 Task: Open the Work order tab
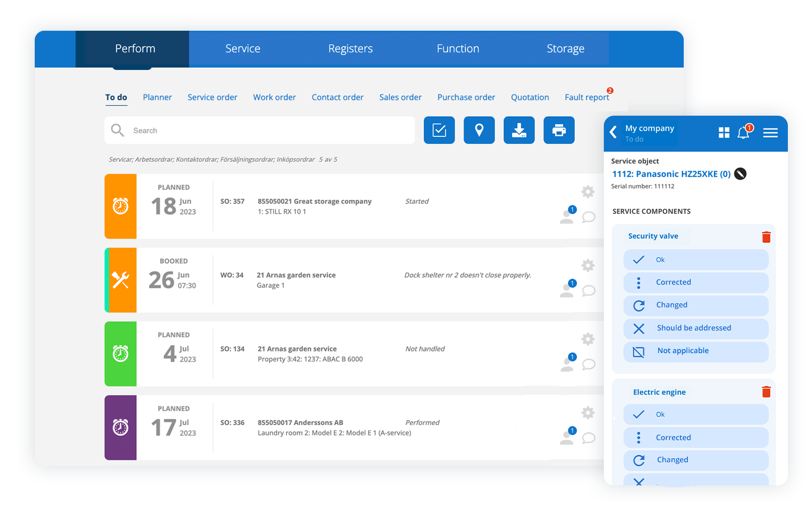[274, 98]
